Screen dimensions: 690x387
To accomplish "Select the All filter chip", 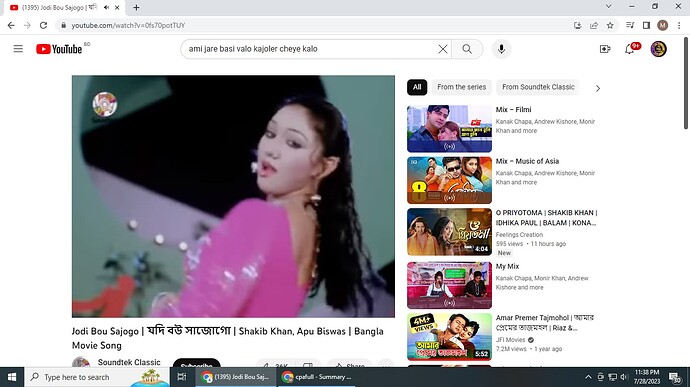I will [417, 87].
